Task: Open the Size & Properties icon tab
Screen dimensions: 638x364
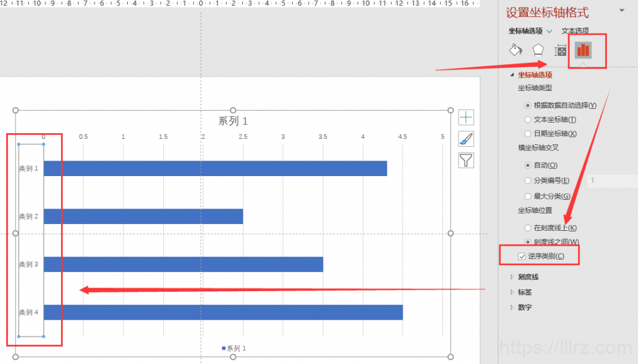Action: tap(561, 51)
